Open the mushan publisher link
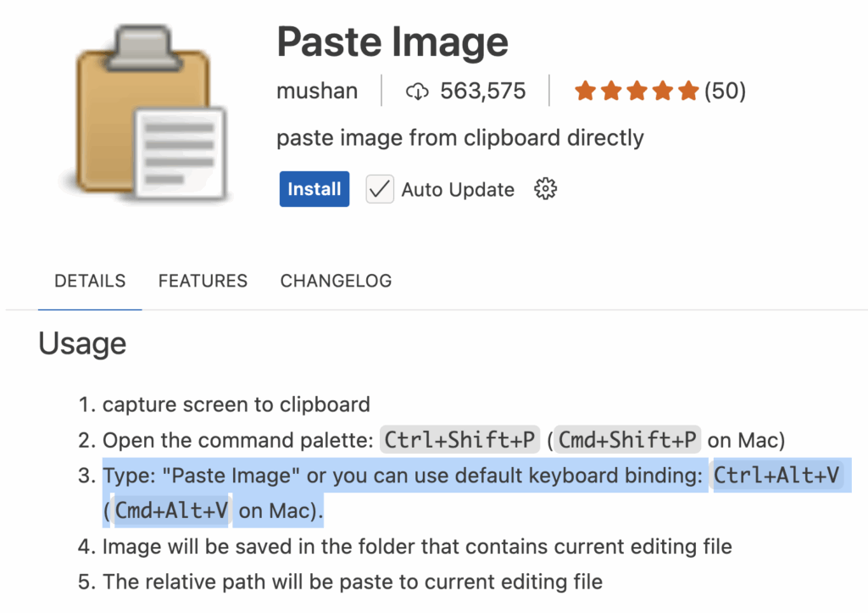This screenshot has height=613, width=868. pyautogui.click(x=317, y=90)
